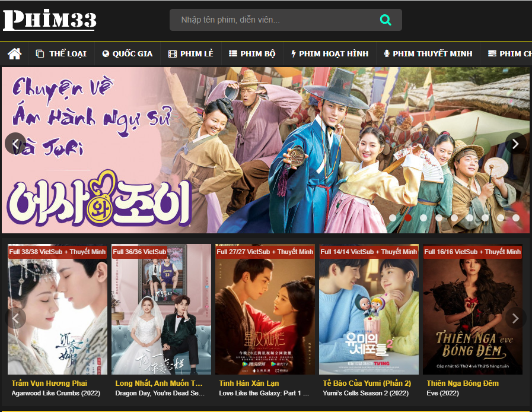
Task: Select the sixth banner slide dot
Action: pos(470,218)
